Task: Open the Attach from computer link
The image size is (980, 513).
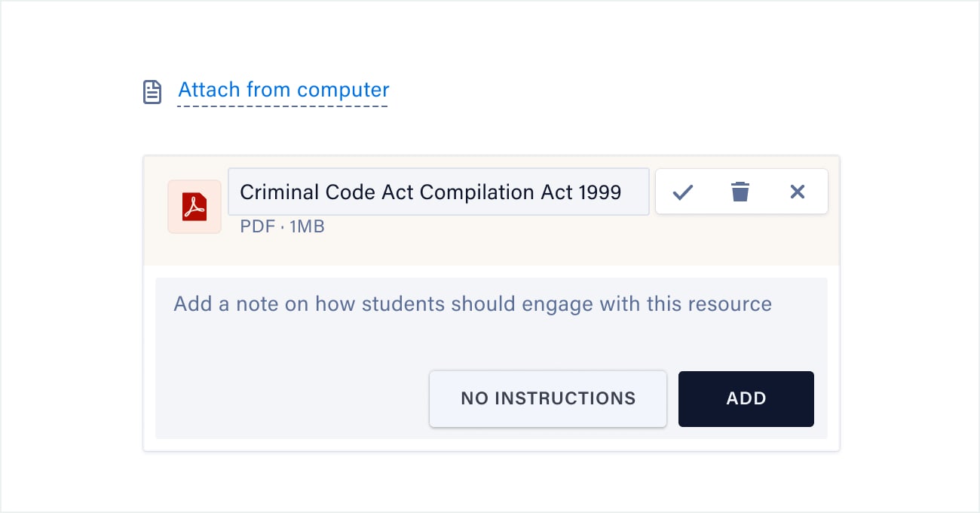Action: point(283,90)
